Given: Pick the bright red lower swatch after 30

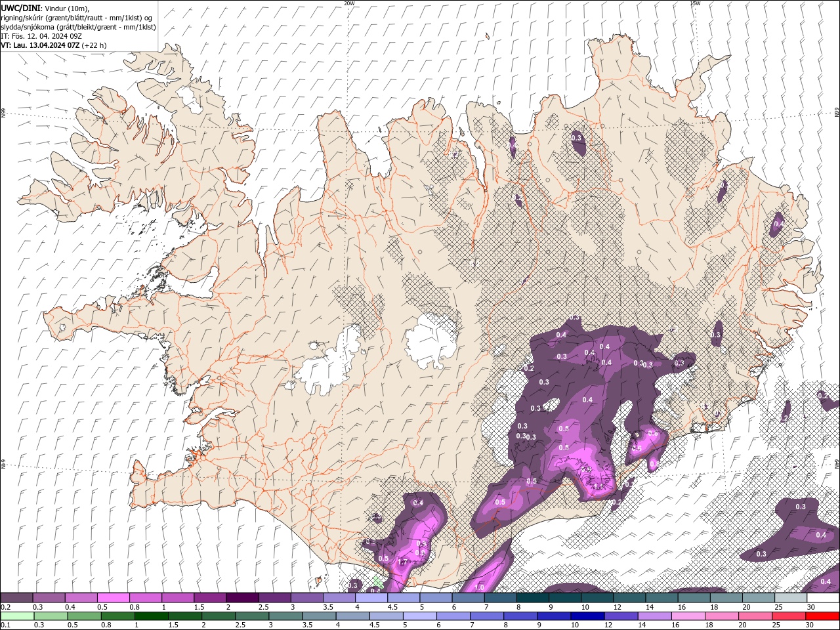Looking at the screenshot, I should (823, 616).
